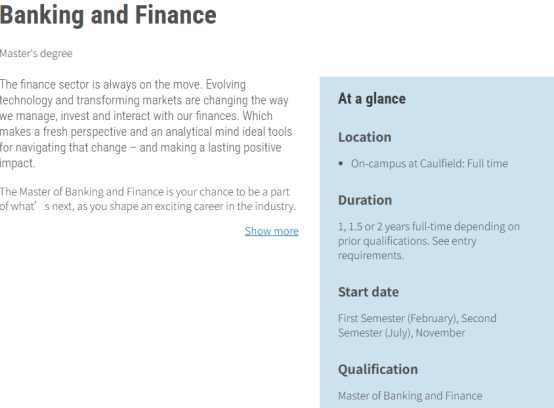
Task: Click Second Semester (July) text
Action: point(417,326)
